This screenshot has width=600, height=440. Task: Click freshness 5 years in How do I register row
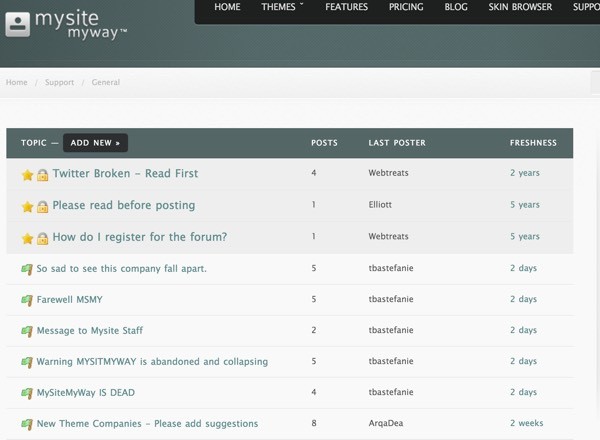pos(525,236)
